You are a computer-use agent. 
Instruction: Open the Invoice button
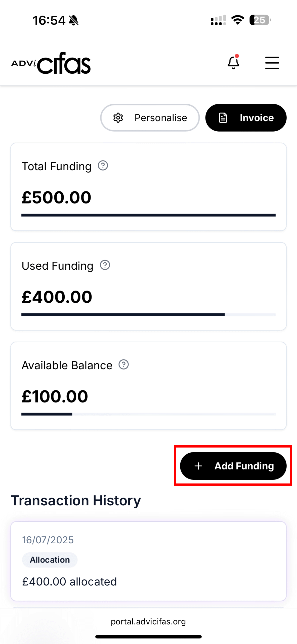click(246, 118)
